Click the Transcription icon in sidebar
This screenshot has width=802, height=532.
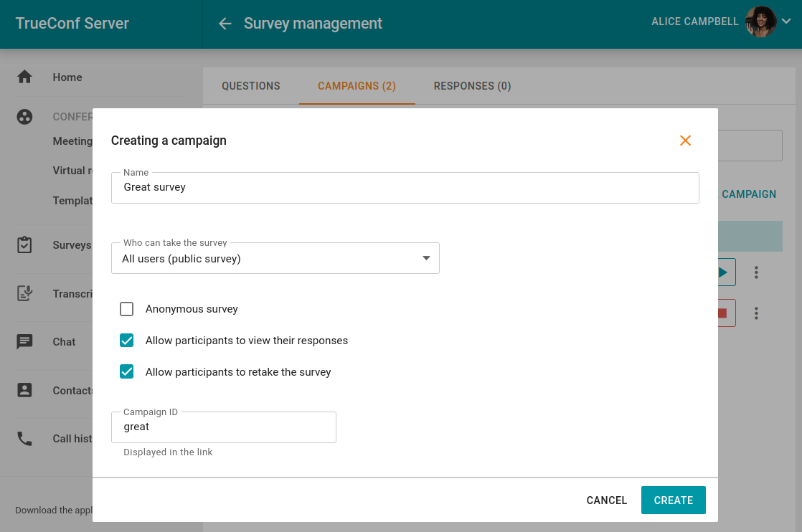(25, 294)
